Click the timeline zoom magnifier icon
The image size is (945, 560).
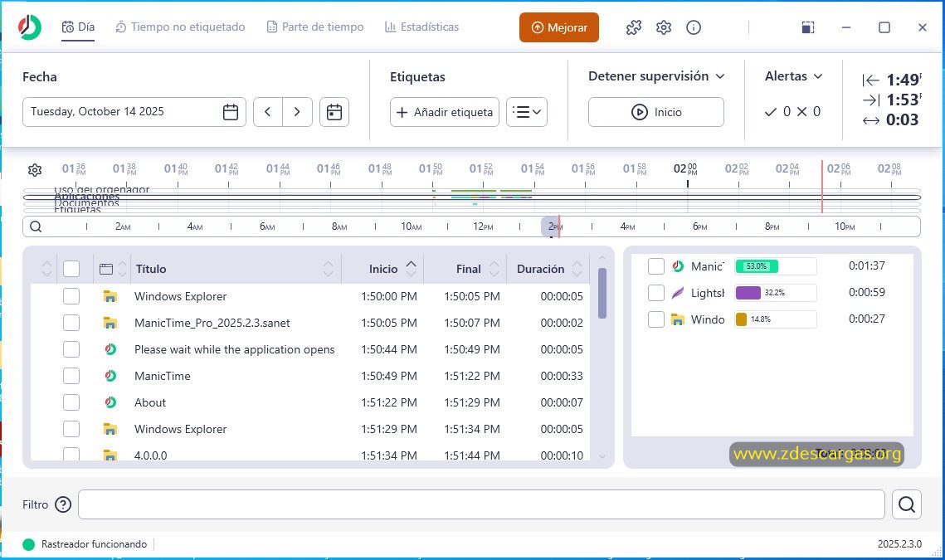36,226
